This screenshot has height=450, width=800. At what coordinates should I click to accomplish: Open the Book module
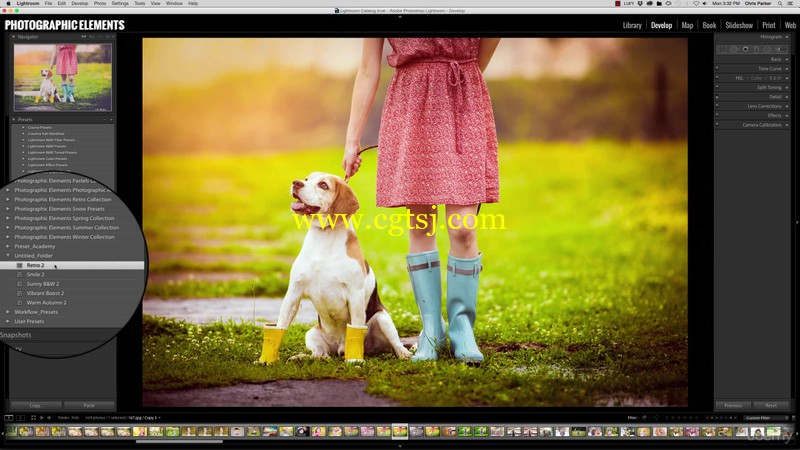[x=709, y=25]
